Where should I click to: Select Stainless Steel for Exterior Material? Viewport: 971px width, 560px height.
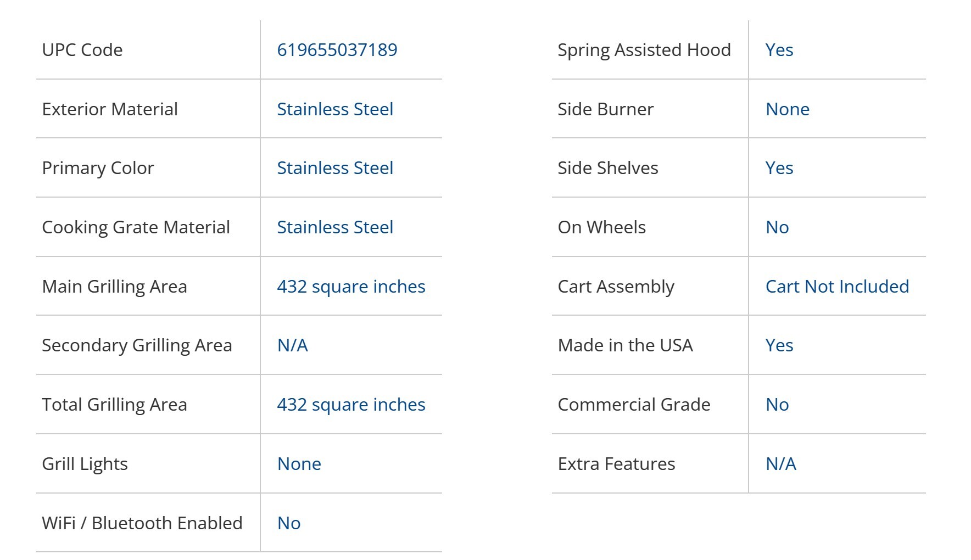pyautogui.click(x=335, y=109)
